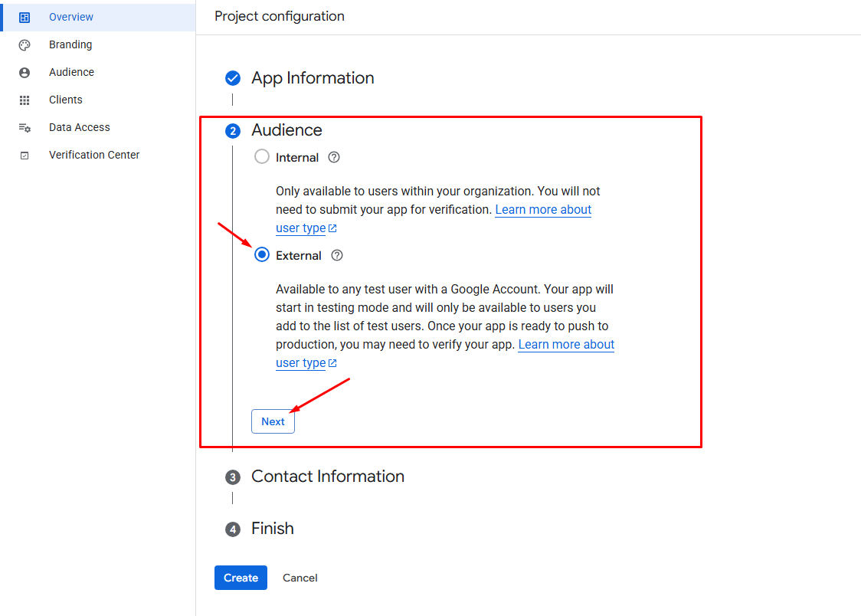Viewport: 861px width, 616px height.
Task: Select the External radio button
Action: click(262, 254)
